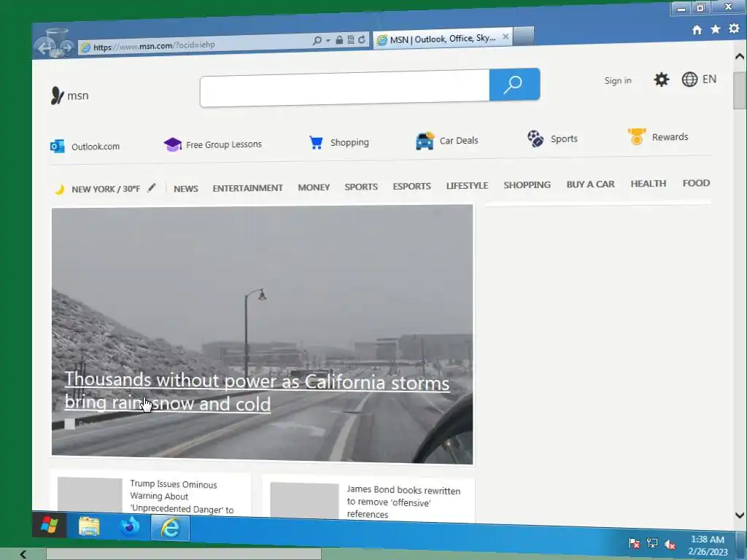747x560 pixels.
Task: Open Favorites with the star icon
Action: click(715, 29)
